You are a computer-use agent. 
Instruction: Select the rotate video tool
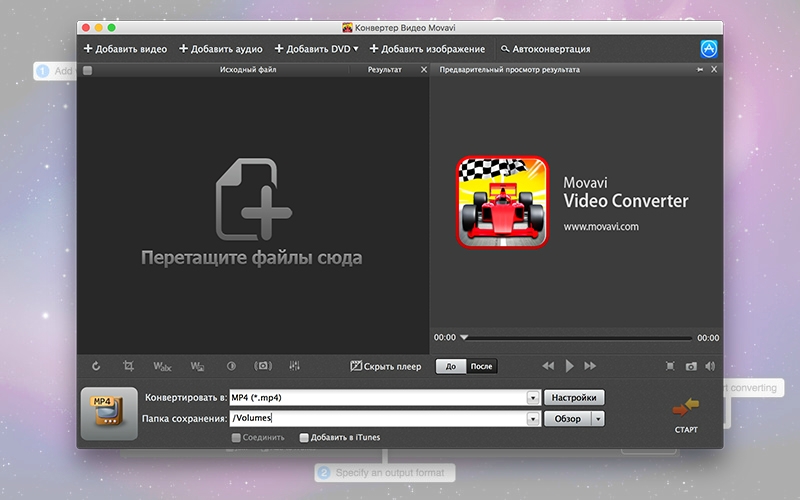click(96, 366)
